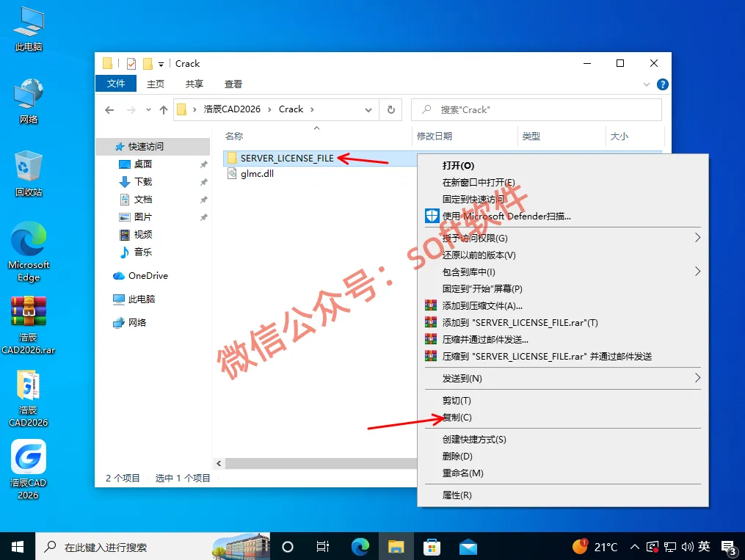The height and width of the screenshot is (560, 745).
Task: Launch 浩辰CAD 2026 desktop shortcut
Action: (29, 469)
